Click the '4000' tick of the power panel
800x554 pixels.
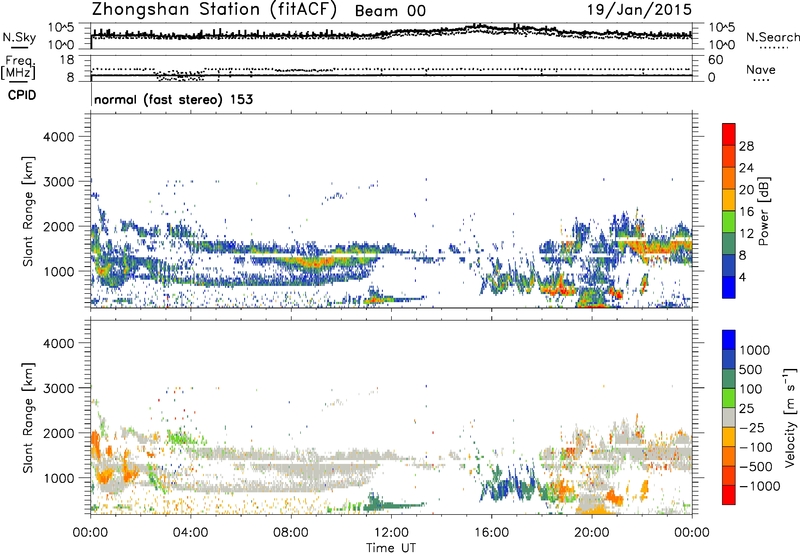pos(59,137)
